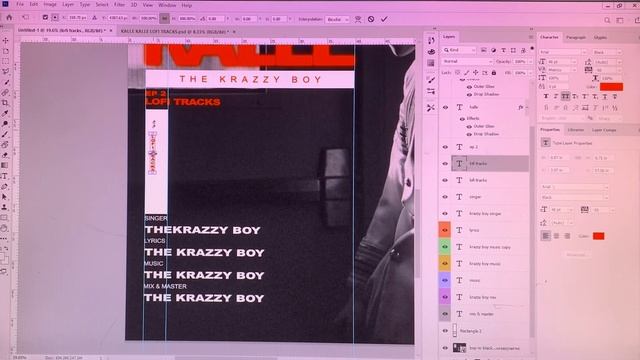The height and width of the screenshot is (360, 640).
Task: Hide the 'ep 2' text layer
Action: pos(445,147)
